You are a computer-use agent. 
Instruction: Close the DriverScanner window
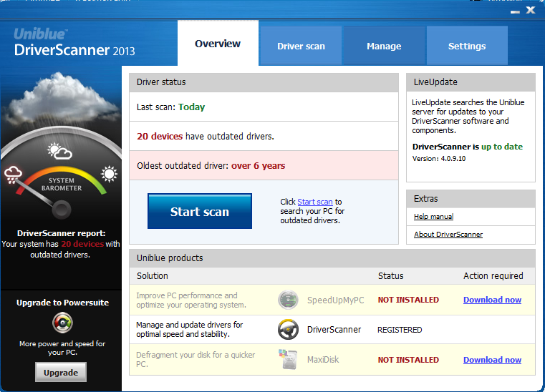[x=531, y=10]
